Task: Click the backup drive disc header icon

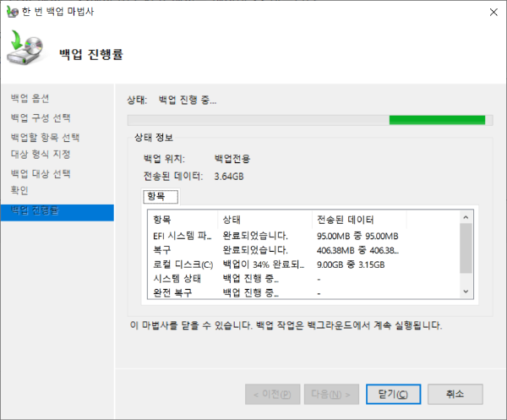Action: pyautogui.click(x=25, y=48)
